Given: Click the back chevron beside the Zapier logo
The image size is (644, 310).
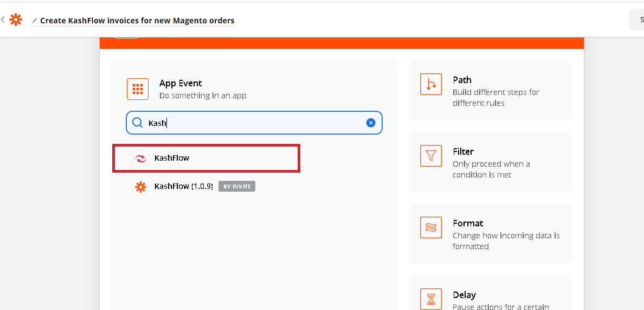Looking at the screenshot, I should [3, 20].
